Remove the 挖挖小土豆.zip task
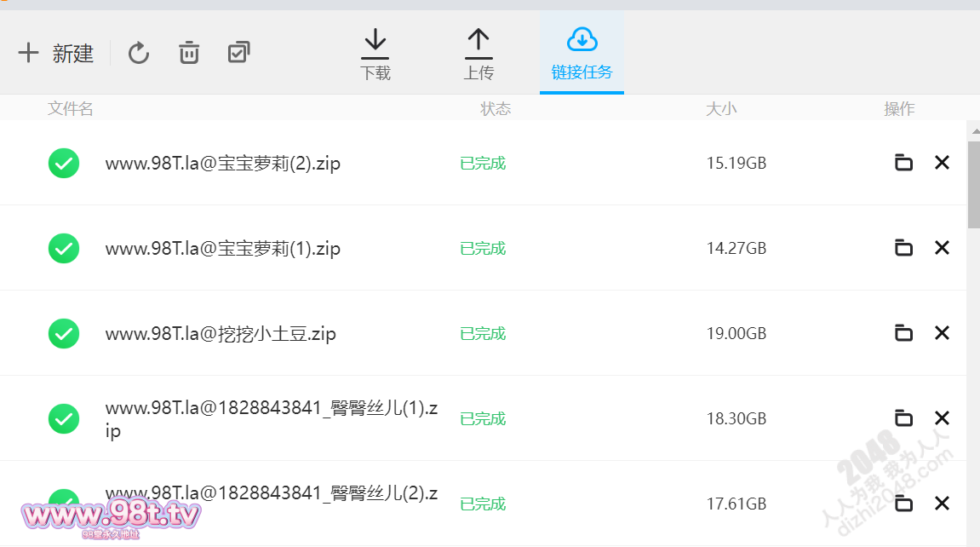Viewport: 980px width, 547px height. [942, 333]
